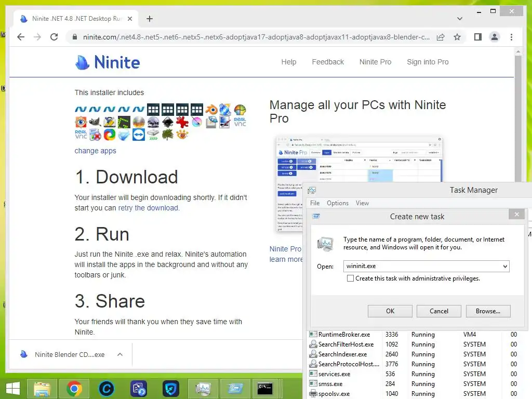Select spoolsv.exe process row

[418, 394]
